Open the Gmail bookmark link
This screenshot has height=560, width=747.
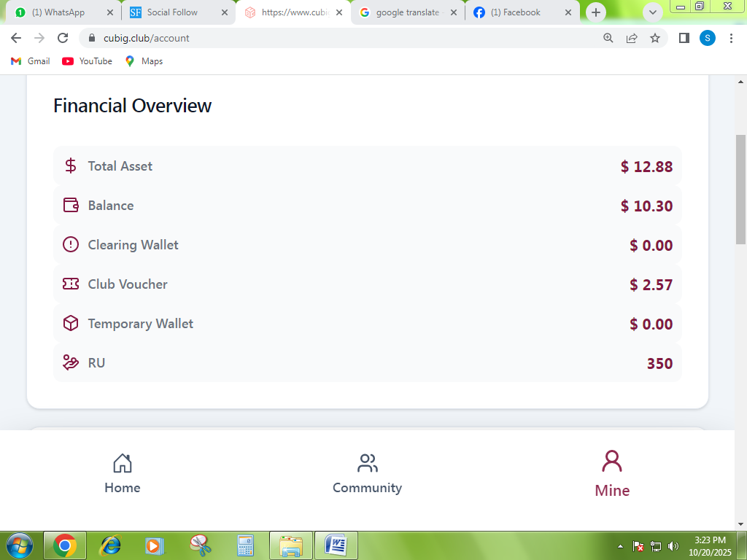point(31,61)
